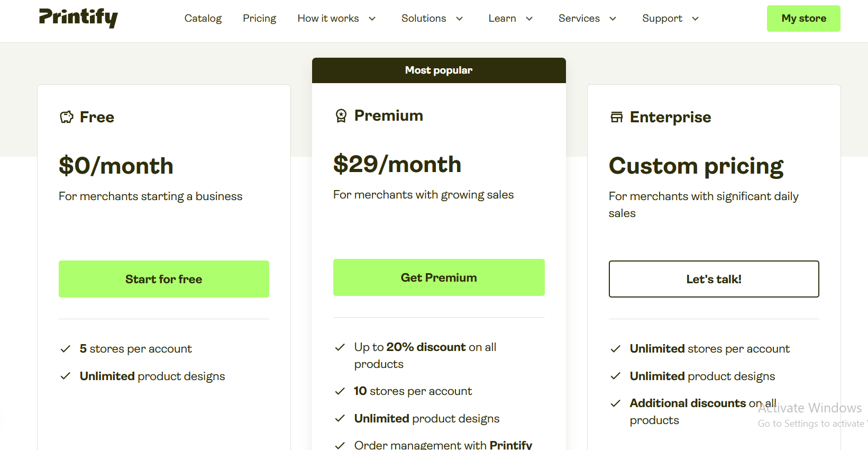Open the Support dropdown chevron
This screenshot has width=868, height=450.
coord(695,19)
